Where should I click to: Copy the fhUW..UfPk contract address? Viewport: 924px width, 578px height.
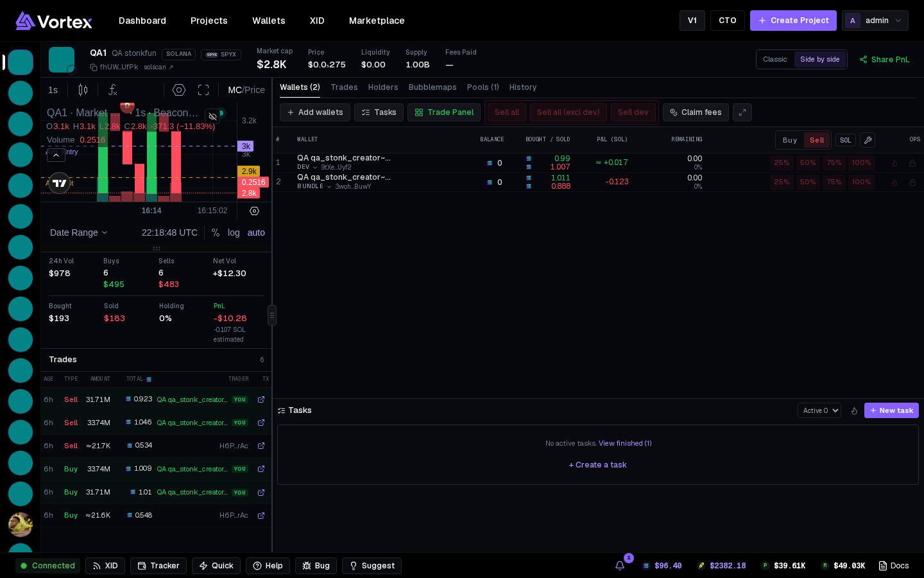pyautogui.click(x=94, y=67)
